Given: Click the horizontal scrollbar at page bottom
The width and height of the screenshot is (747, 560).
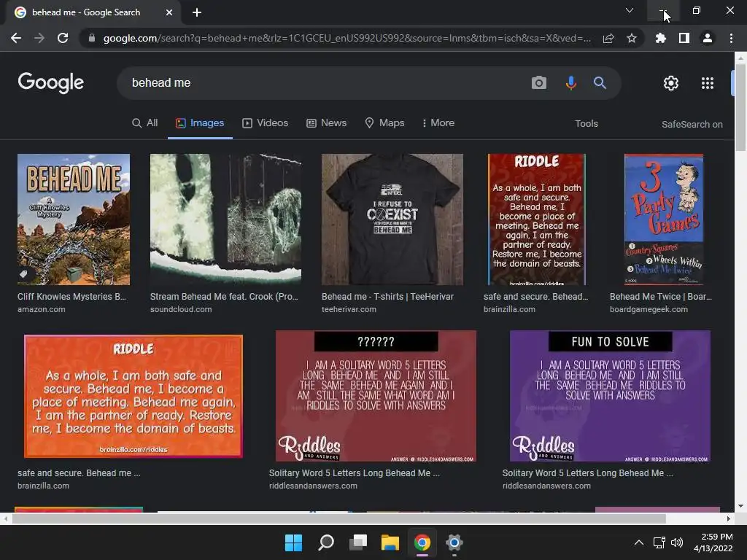Looking at the screenshot, I should [x=338, y=518].
